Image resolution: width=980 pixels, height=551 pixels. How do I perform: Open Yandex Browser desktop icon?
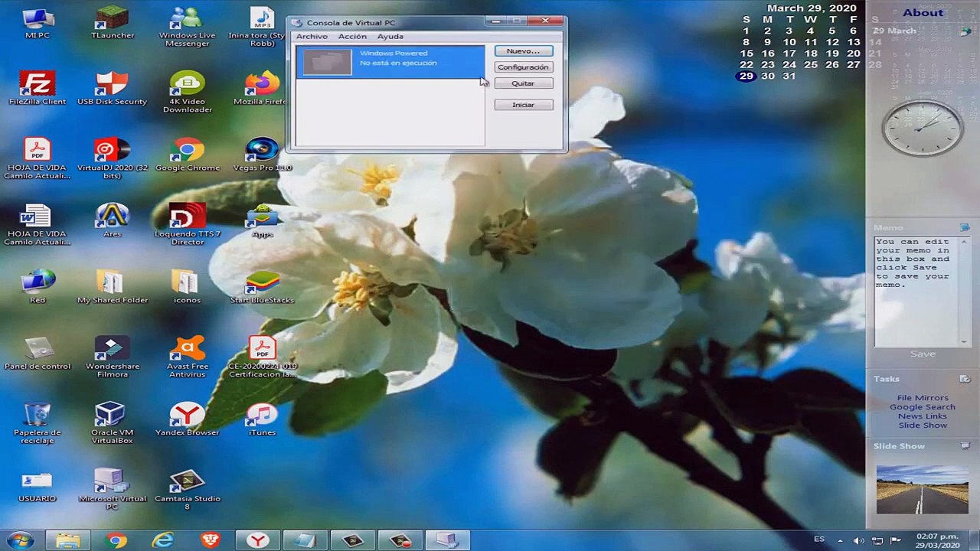tap(187, 419)
